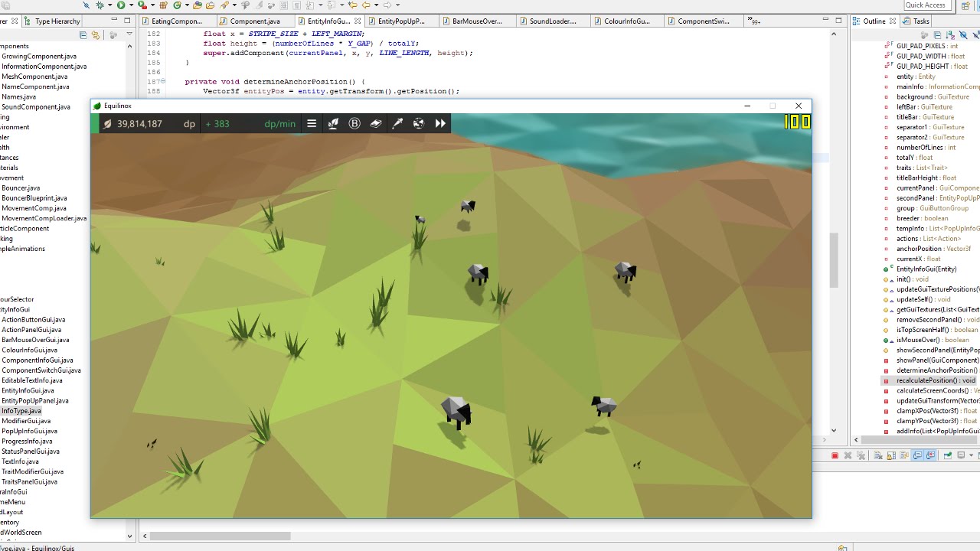The height and width of the screenshot is (551, 980).
Task: Open the hamburger menu in the Equilinox game
Action: (x=312, y=123)
